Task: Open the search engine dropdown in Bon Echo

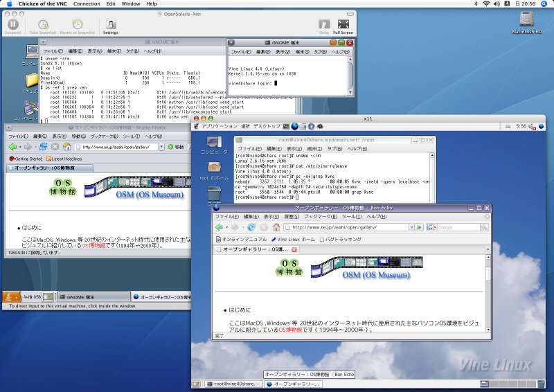Action: coord(431,227)
